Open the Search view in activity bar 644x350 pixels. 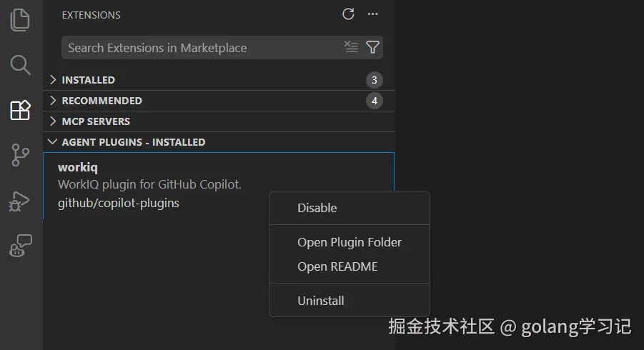tap(20, 65)
